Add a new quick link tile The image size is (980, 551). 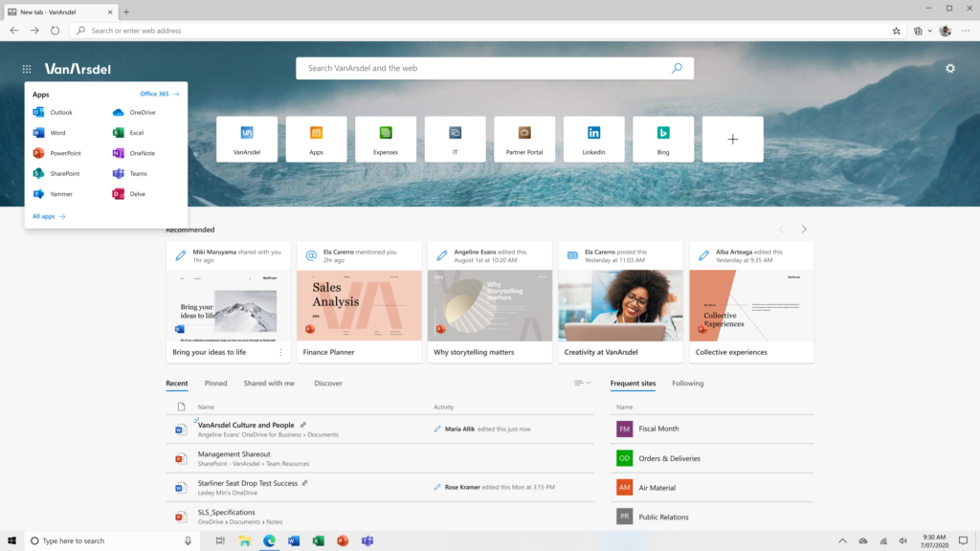click(x=732, y=140)
